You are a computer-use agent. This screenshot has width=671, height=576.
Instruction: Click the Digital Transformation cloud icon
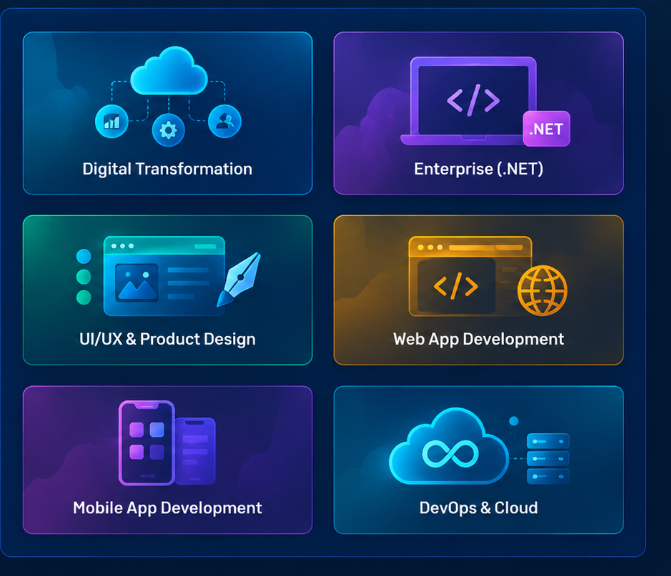coord(169,71)
